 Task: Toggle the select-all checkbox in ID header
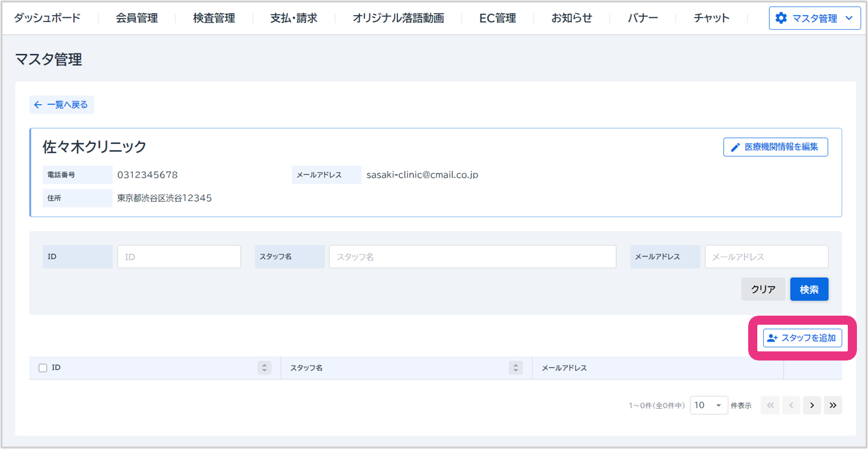[43, 368]
